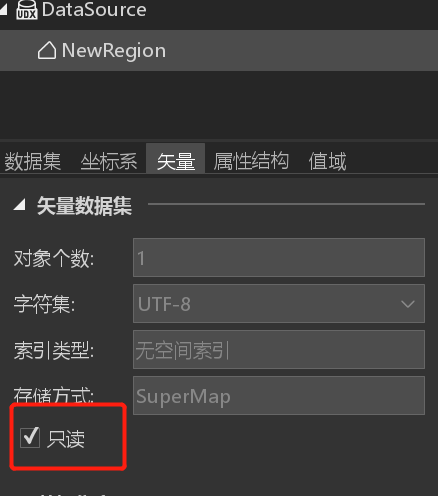Click the 只读 checkbox label text
Screen dimensions: 438x496
pos(66,439)
